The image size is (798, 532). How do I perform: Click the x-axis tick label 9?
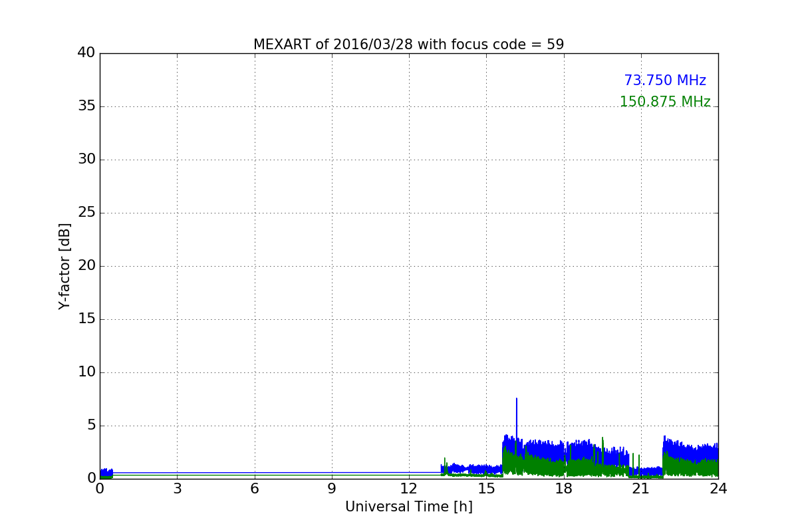(x=332, y=489)
